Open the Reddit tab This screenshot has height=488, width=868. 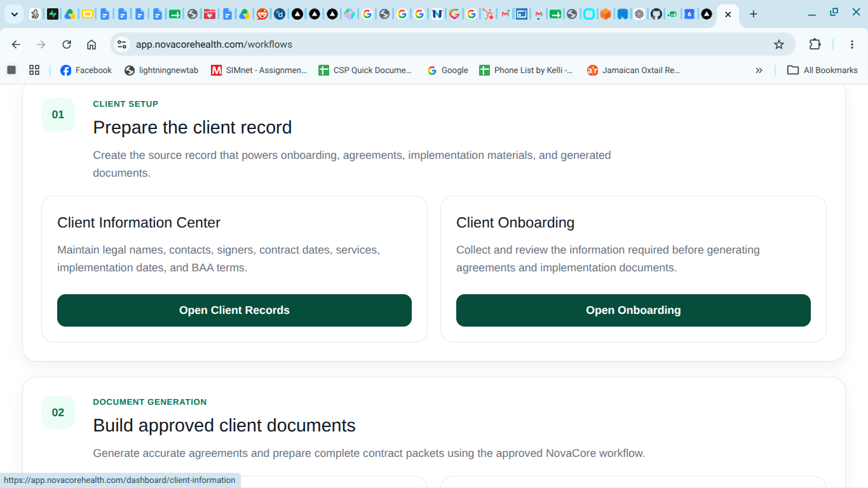[x=262, y=14]
